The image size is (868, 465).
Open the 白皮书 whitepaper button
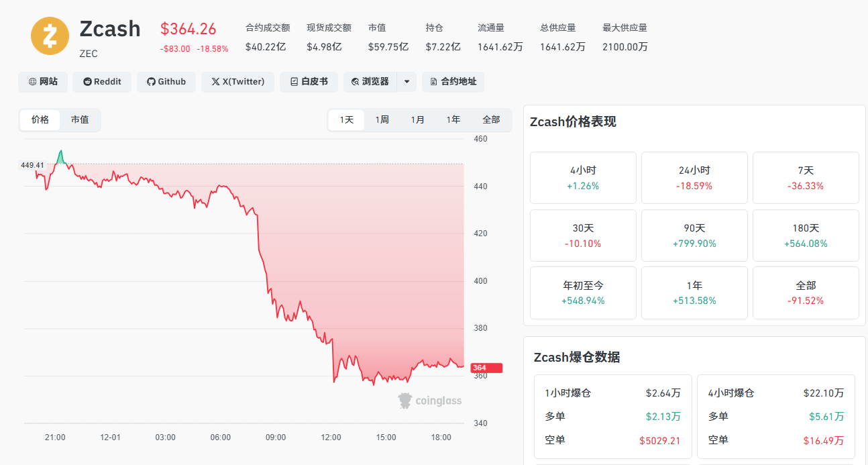pyautogui.click(x=309, y=82)
